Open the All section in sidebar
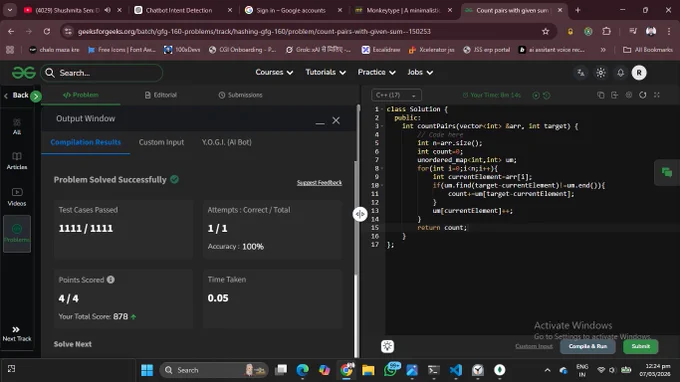 pyautogui.click(x=17, y=127)
